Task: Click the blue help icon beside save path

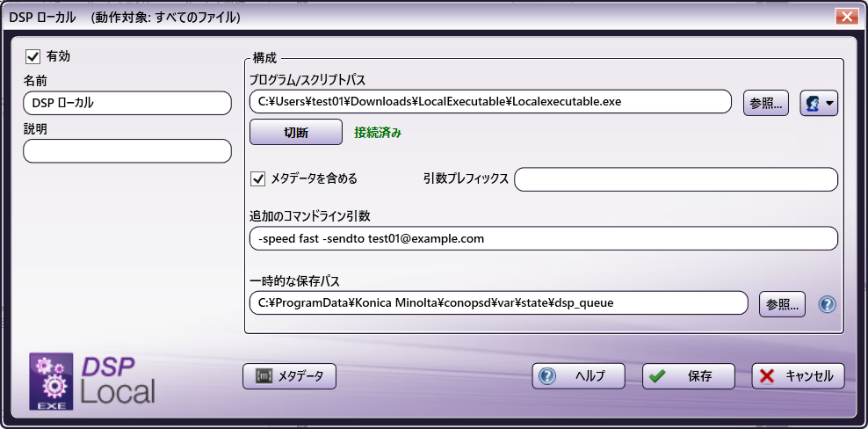Action: coord(827,304)
